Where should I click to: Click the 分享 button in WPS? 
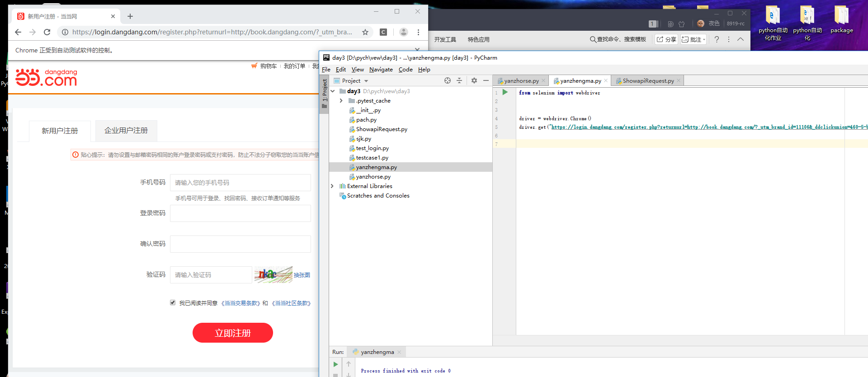coord(666,39)
